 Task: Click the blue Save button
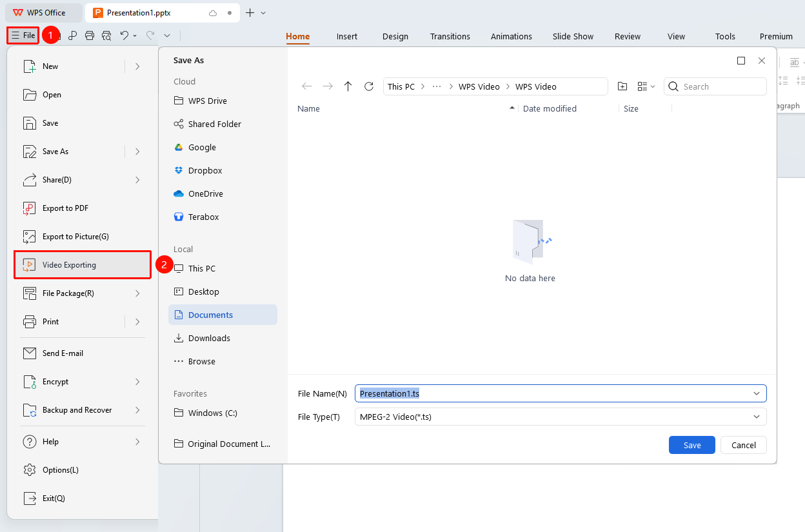[x=692, y=445]
